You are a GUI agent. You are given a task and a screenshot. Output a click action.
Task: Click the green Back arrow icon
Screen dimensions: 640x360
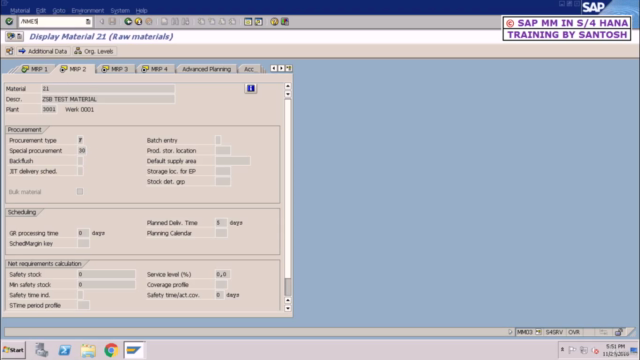[128, 22]
